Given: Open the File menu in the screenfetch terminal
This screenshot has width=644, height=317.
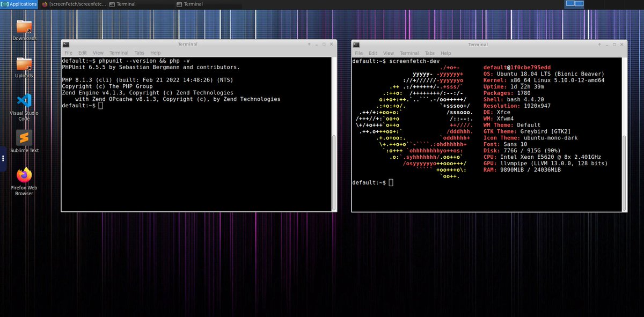Looking at the screenshot, I should pos(358,53).
